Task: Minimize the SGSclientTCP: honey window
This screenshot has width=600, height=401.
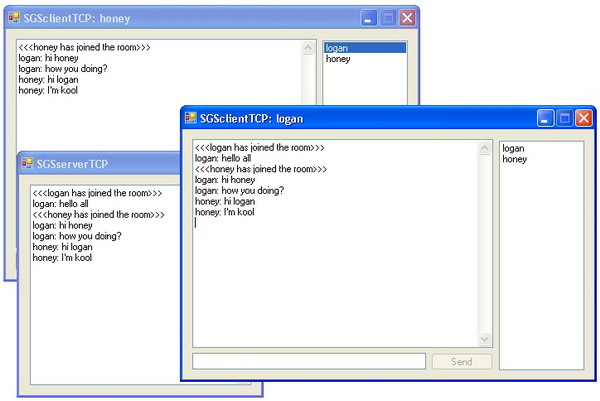Action: 369,18
